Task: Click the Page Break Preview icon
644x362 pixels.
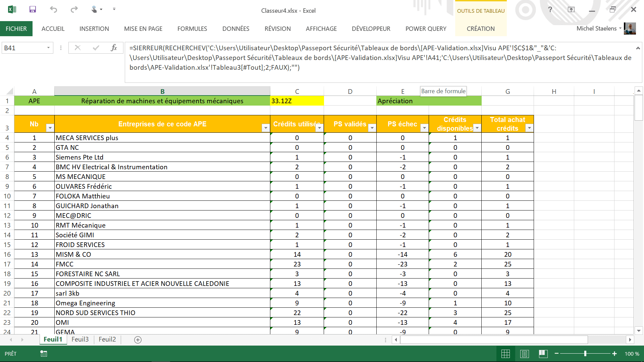Action: point(543,354)
